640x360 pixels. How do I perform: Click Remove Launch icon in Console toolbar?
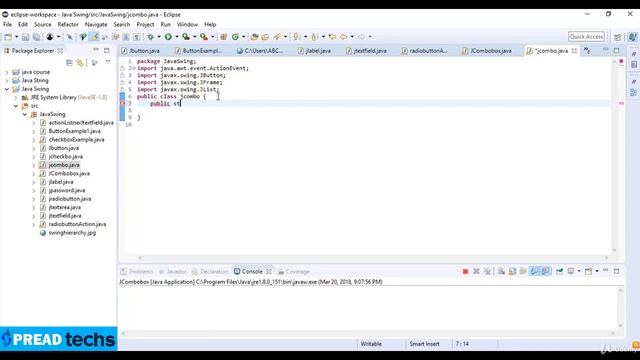click(476, 271)
